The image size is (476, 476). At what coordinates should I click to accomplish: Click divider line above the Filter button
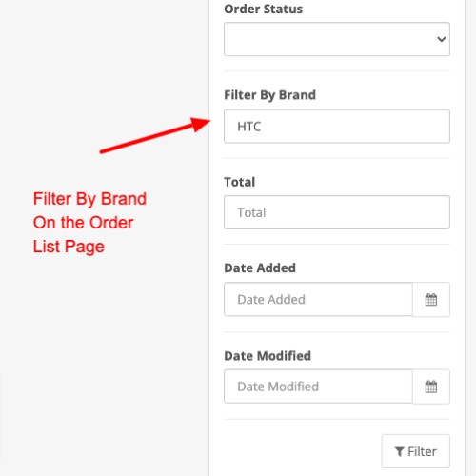[x=337, y=419]
